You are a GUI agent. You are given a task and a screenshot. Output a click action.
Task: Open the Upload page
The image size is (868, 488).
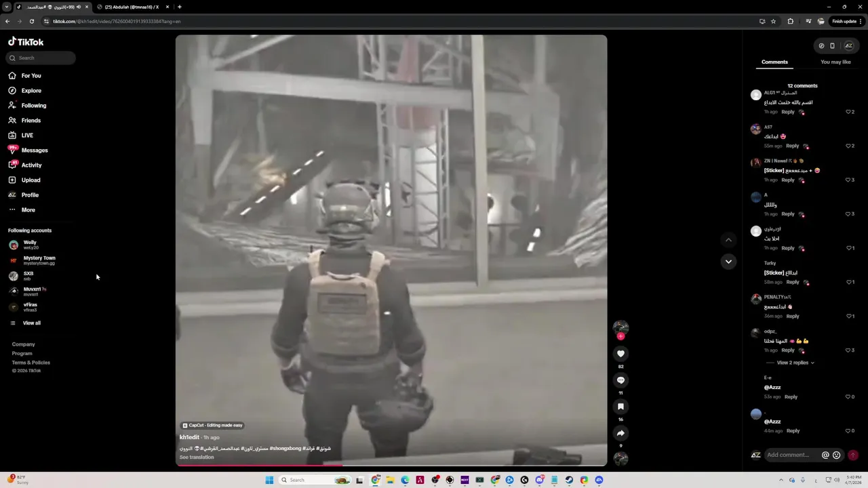[25, 180]
